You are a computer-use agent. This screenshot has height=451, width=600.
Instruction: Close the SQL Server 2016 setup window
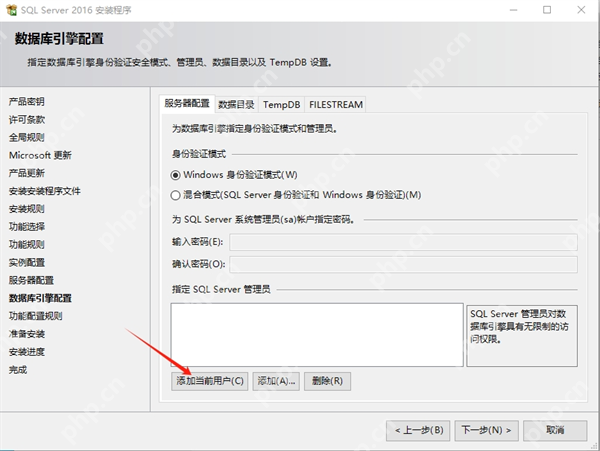(x=581, y=10)
